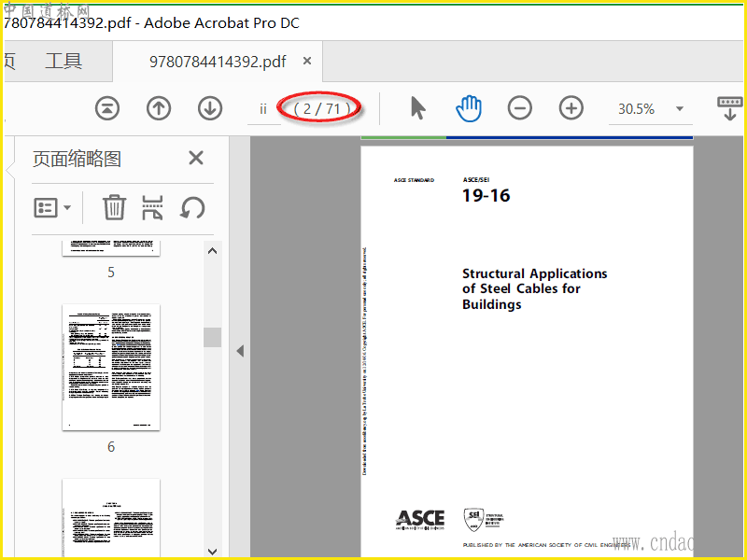Viewport: 747px width, 560px height.
Task: Enable scrolling page display icon
Action: click(729, 108)
